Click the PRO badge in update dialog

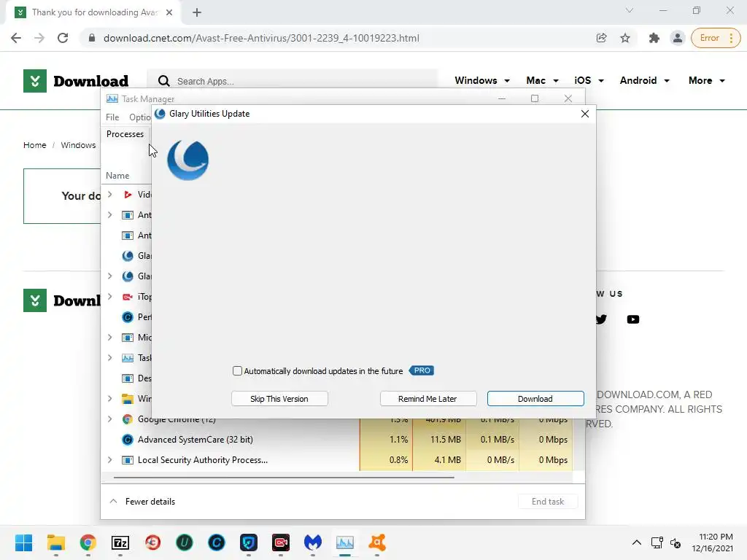[422, 370]
